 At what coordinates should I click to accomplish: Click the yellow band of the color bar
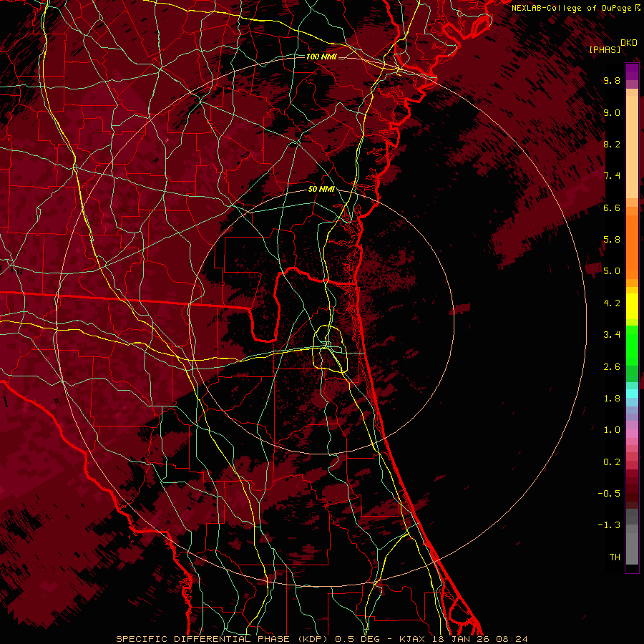[632, 306]
